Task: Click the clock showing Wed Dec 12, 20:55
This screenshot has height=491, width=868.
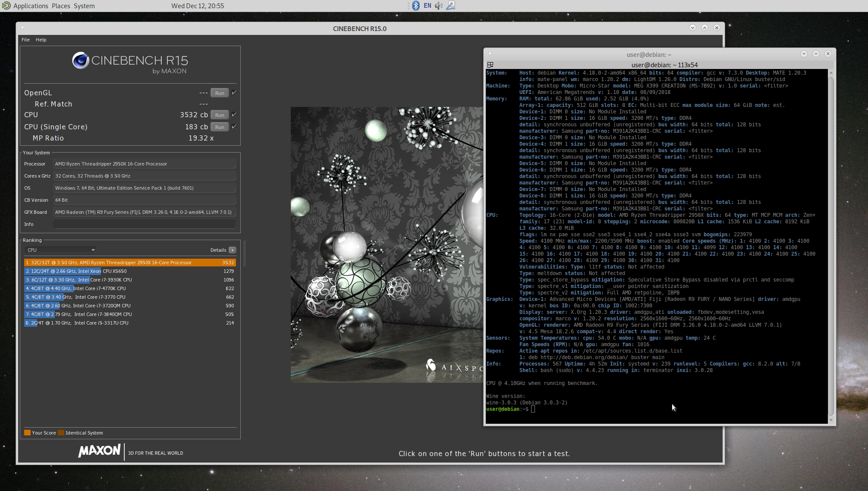Action: [x=198, y=6]
